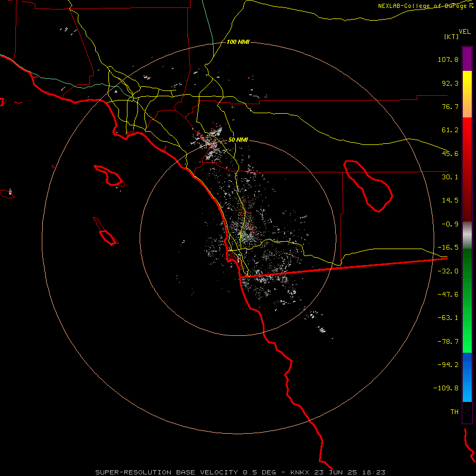Click the -47.6 legend value
This screenshot has height=476, width=476.
(448, 295)
